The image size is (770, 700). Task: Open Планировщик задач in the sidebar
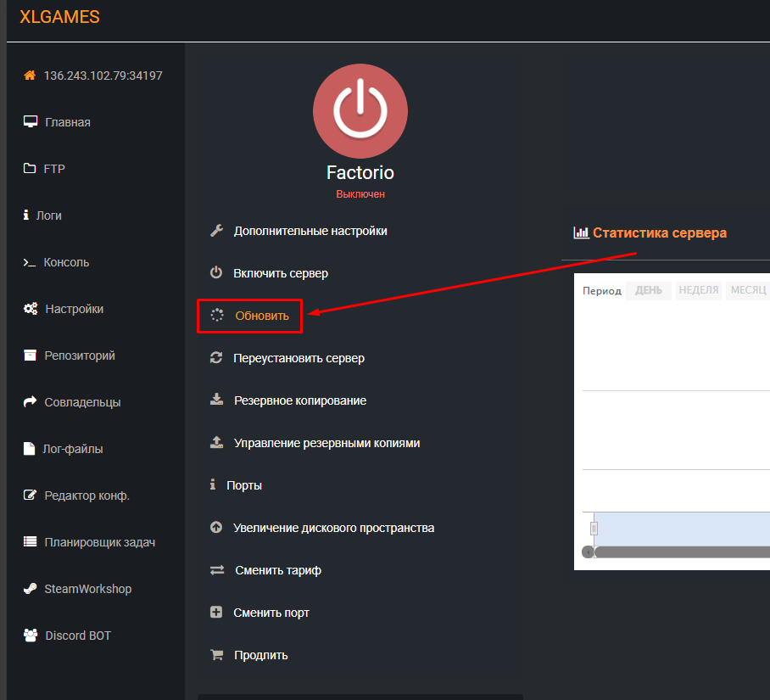[x=99, y=542]
